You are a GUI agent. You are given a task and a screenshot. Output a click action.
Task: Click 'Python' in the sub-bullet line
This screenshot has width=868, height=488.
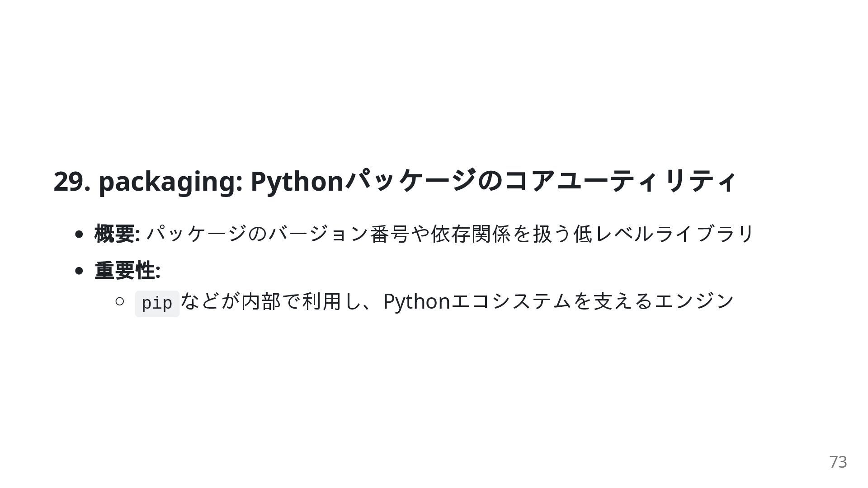pos(416,301)
